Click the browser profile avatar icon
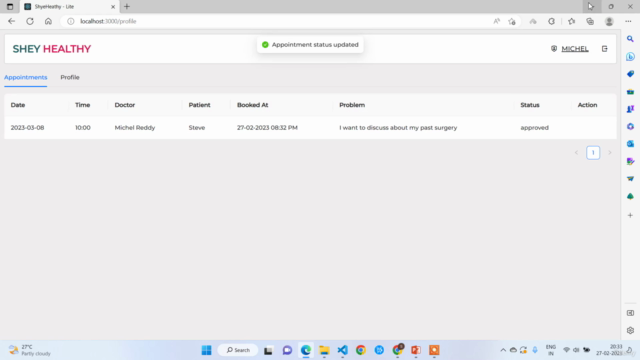 609,21
